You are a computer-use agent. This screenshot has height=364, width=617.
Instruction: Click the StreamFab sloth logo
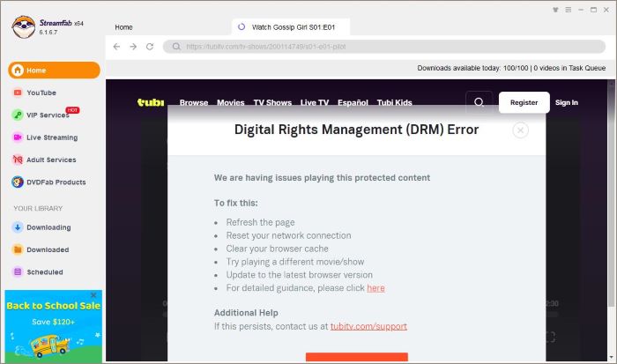(x=24, y=27)
